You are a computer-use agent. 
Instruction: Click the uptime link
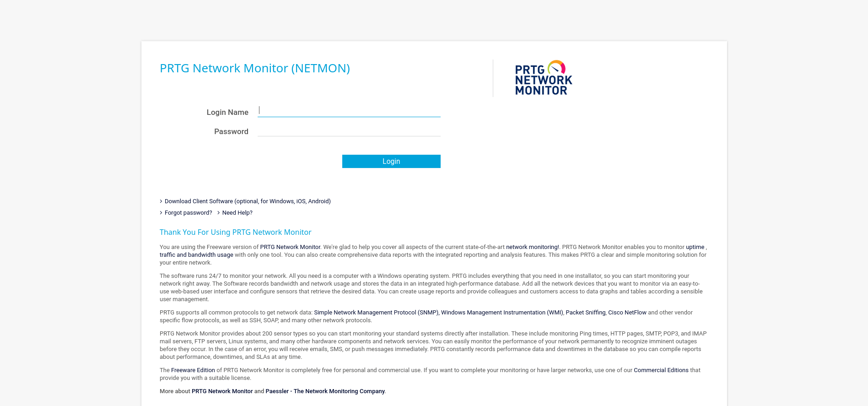pos(695,247)
